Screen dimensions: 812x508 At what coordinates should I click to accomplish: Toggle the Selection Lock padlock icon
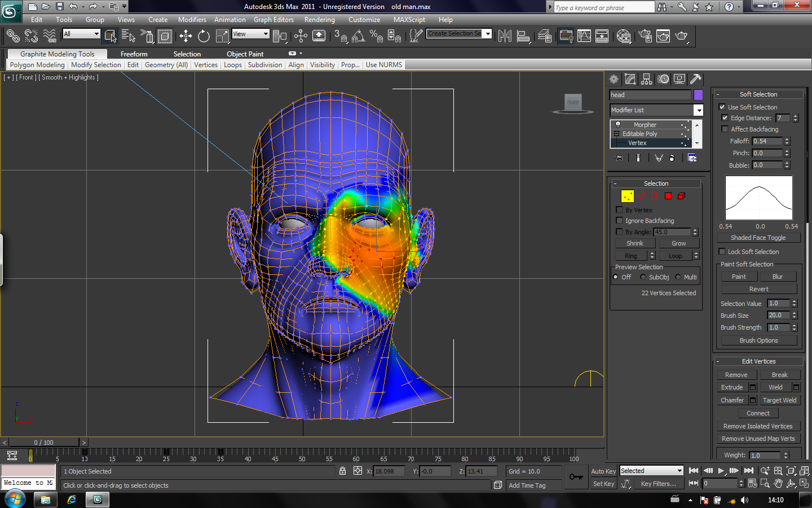click(x=342, y=471)
